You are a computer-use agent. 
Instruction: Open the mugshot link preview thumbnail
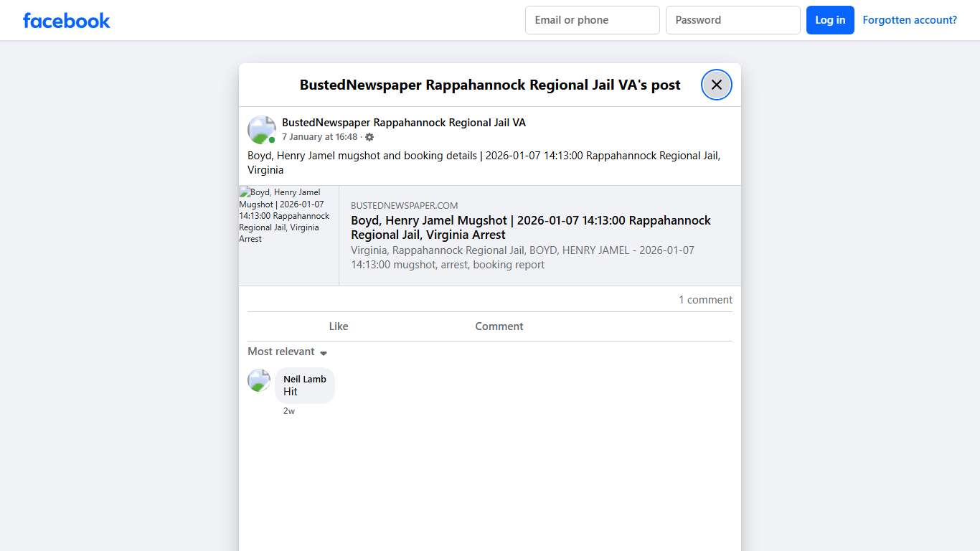(288, 235)
